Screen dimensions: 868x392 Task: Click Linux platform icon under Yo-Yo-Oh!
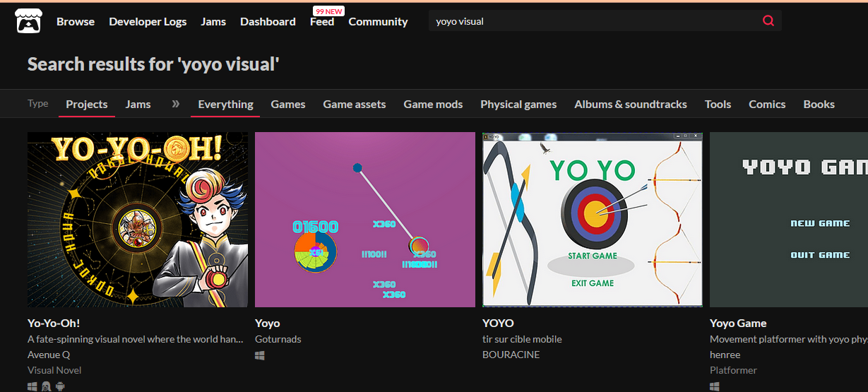pyautogui.click(x=47, y=386)
